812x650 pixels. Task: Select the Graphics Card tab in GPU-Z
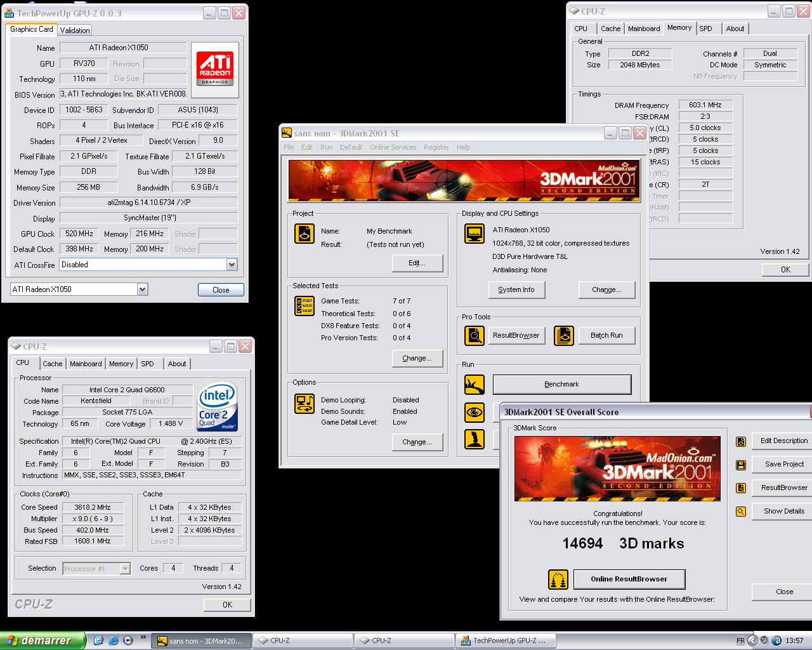point(32,29)
